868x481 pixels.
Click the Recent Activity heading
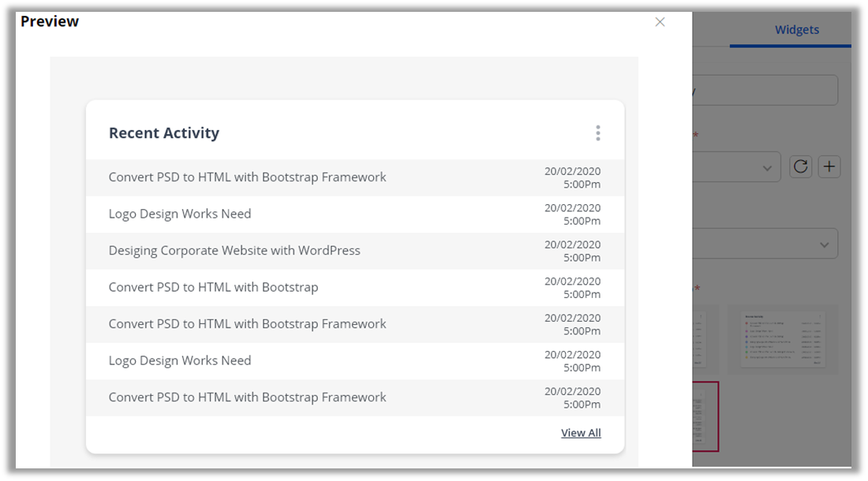164,133
